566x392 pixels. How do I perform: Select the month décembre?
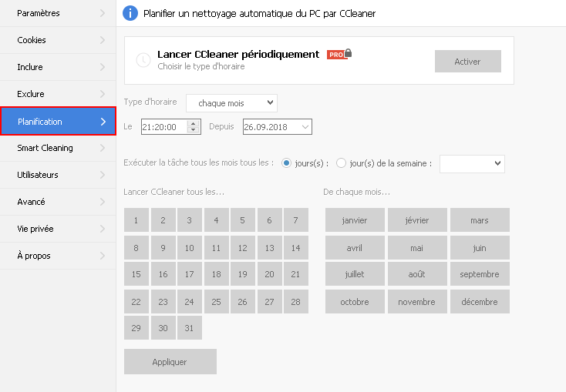pyautogui.click(x=480, y=301)
